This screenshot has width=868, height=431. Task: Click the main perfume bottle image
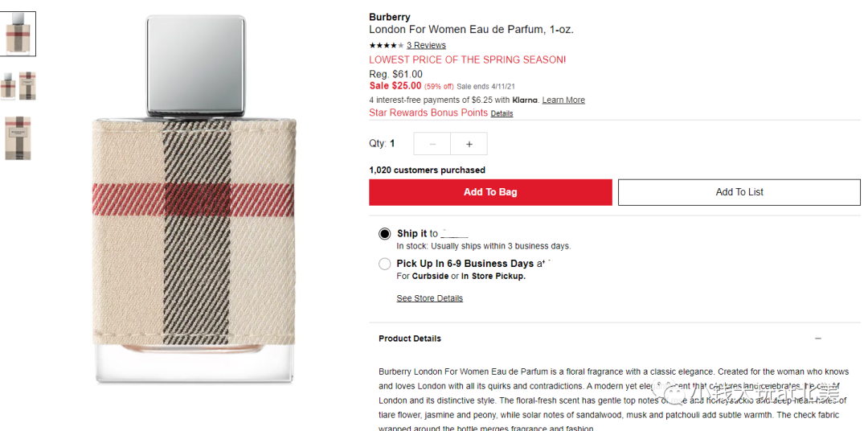click(x=194, y=199)
